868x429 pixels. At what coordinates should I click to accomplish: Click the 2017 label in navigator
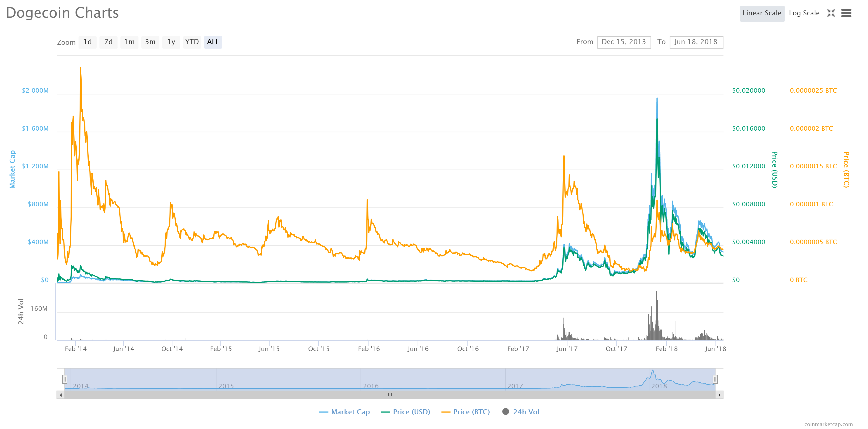(515, 386)
